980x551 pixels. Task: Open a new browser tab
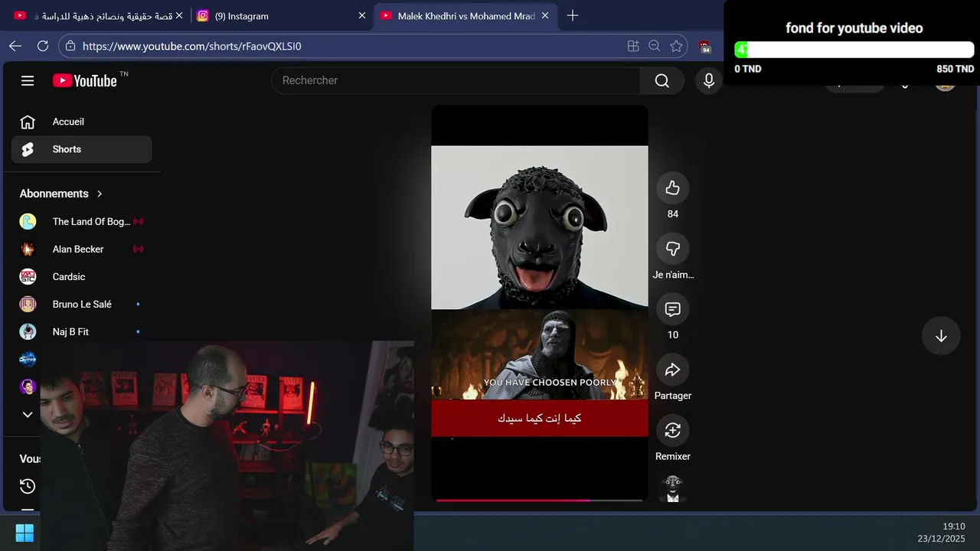pyautogui.click(x=573, y=15)
